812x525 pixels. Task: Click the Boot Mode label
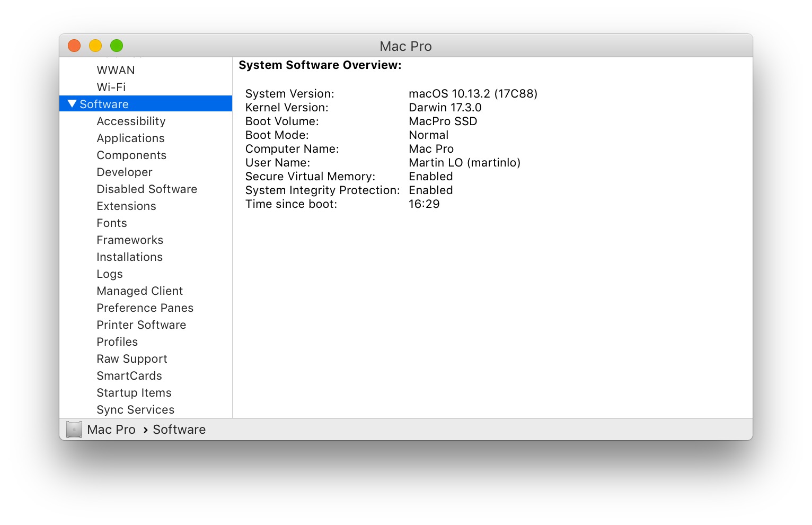click(277, 135)
